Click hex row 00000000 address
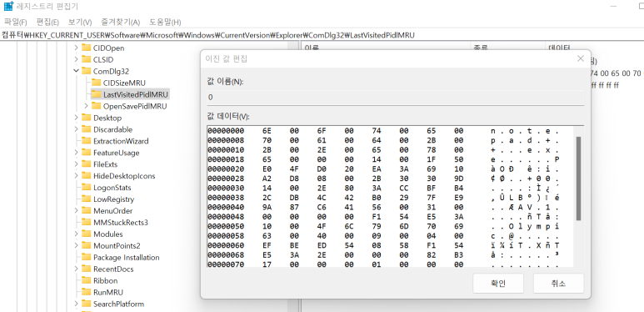Screen dimensions: 644x312 226,131
